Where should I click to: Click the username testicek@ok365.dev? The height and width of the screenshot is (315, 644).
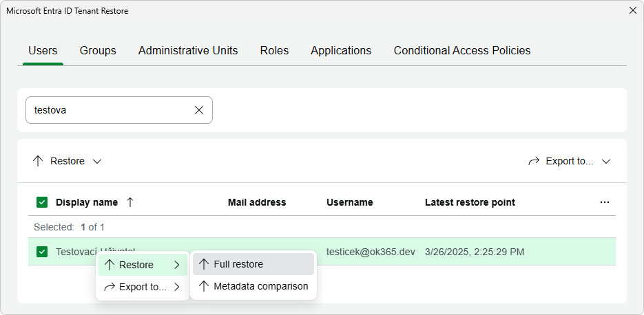tap(371, 252)
